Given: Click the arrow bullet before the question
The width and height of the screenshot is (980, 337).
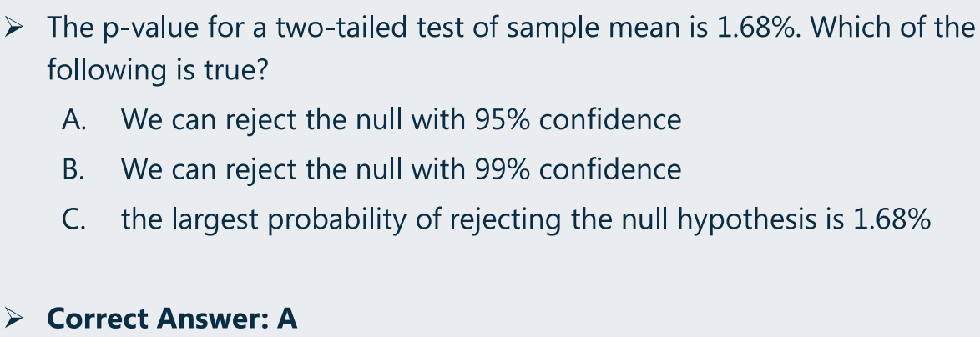Looking at the screenshot, I should click(13, 28).
